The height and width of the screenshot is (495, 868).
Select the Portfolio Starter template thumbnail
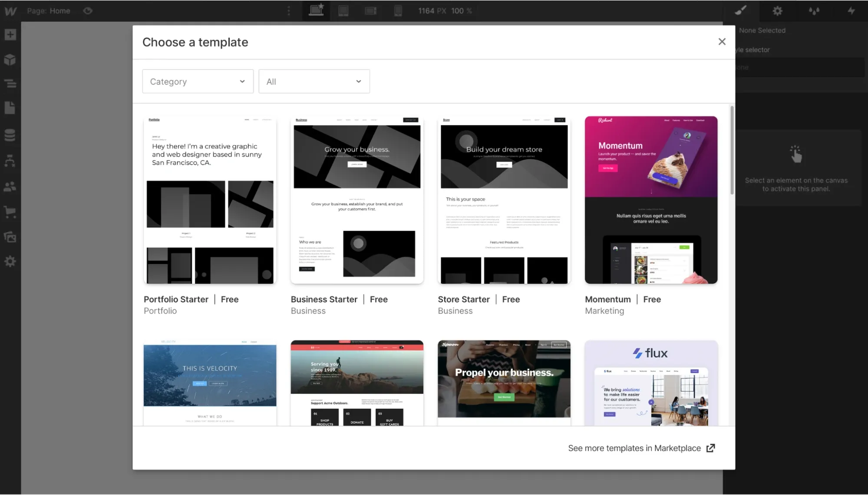point(210,200)
